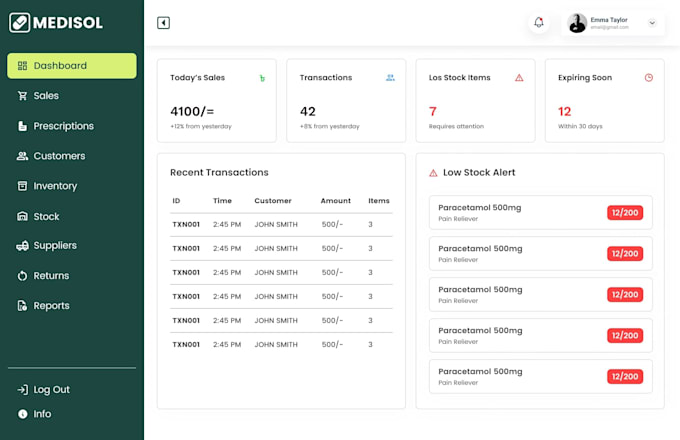Click the Stock warehouse icon

click(22, 216)
